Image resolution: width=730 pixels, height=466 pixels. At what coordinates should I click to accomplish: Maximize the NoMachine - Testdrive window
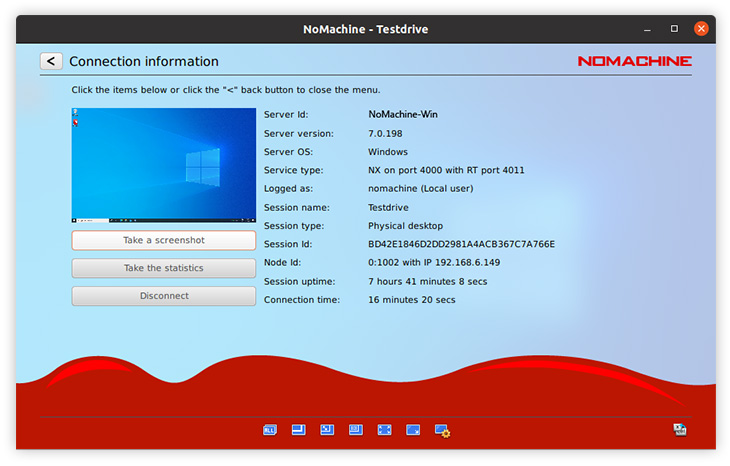(674, 29)
